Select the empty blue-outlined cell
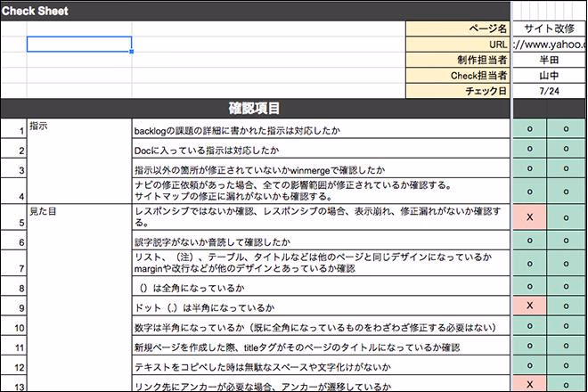Screen dimensions: 588x392 pos(79,45)
